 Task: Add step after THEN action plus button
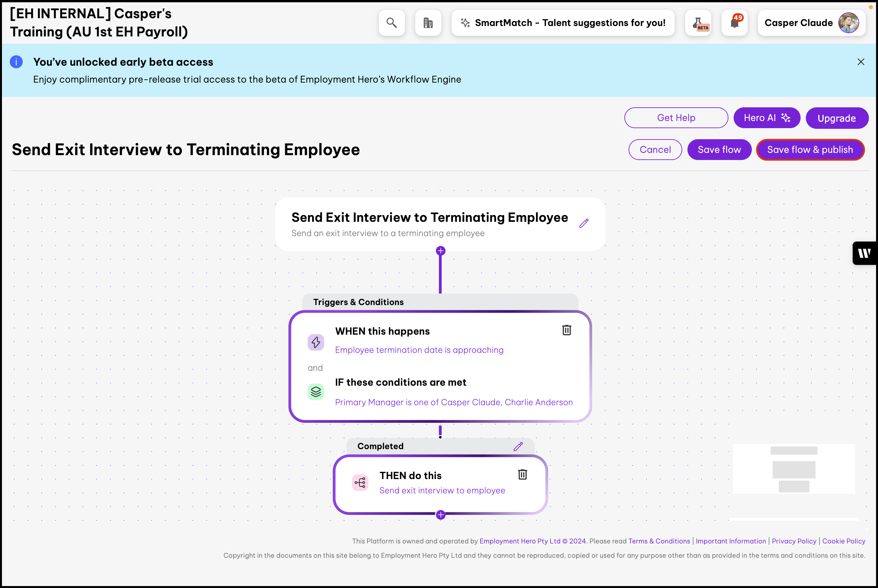tap(441, 515)
